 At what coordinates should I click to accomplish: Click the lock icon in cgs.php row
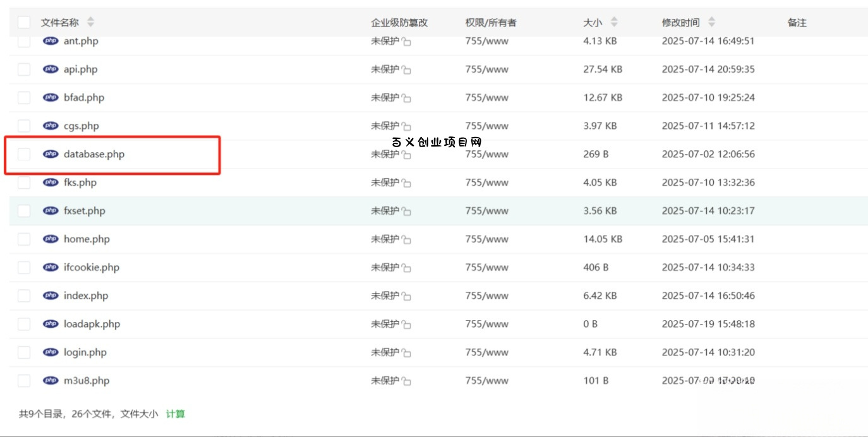click(406, 126)
